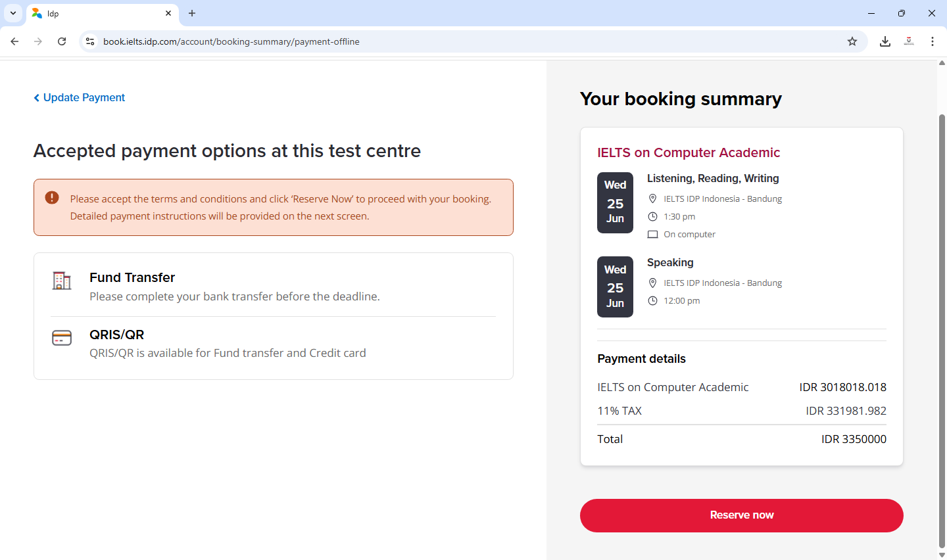Open the Chrome three-dot menu

click(x=933, y=41)
